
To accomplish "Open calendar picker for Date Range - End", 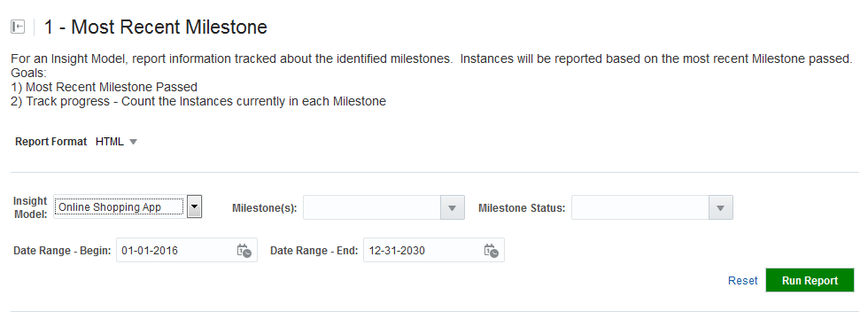I will point(491,251).
